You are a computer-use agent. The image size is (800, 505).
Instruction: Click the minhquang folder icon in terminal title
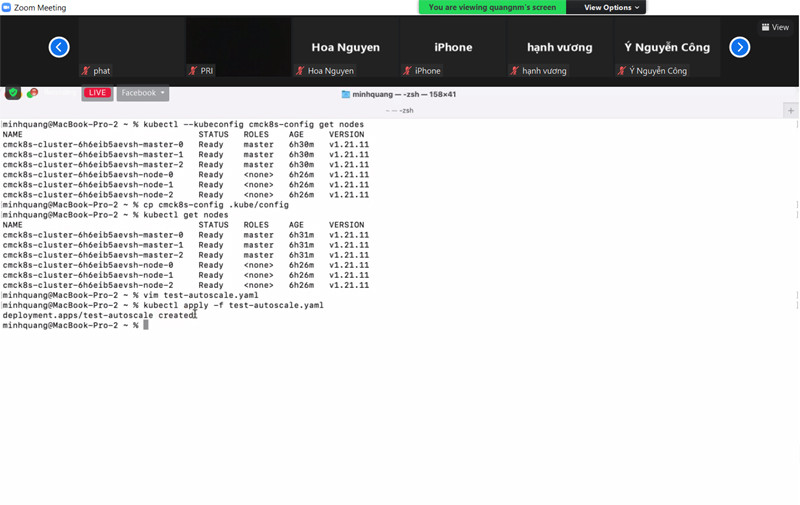346,94
